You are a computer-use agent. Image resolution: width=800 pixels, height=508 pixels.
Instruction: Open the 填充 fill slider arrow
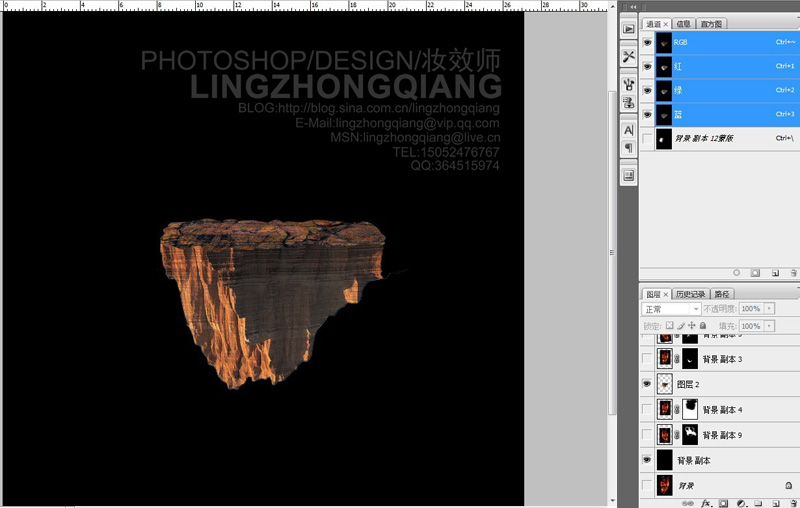point(769,326)
